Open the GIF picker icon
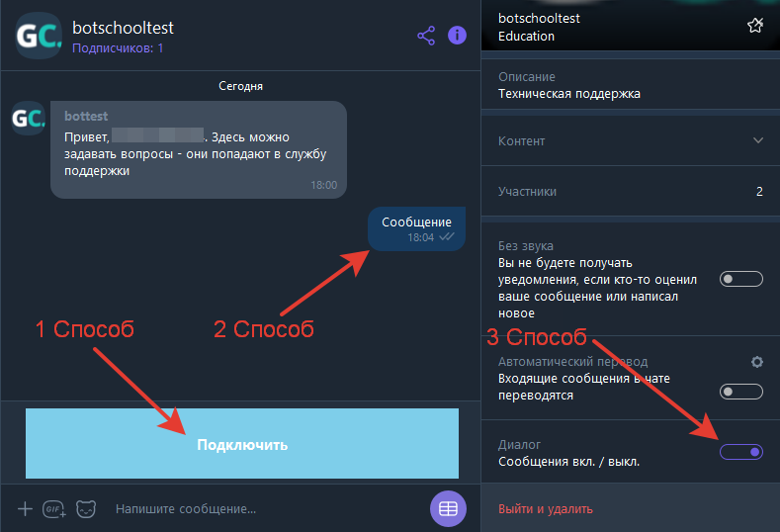The width and height of the screenshot is (780, 532). [x=54, y=509]
